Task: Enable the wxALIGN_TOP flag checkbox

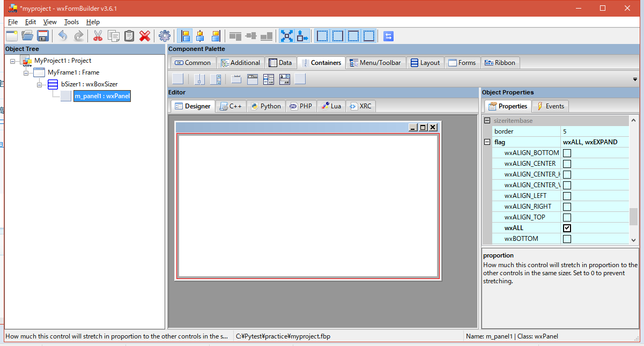Action: point(567,217)
